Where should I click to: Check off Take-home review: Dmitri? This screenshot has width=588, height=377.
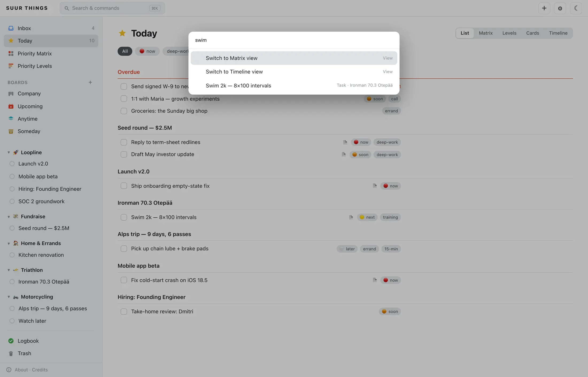124,311
